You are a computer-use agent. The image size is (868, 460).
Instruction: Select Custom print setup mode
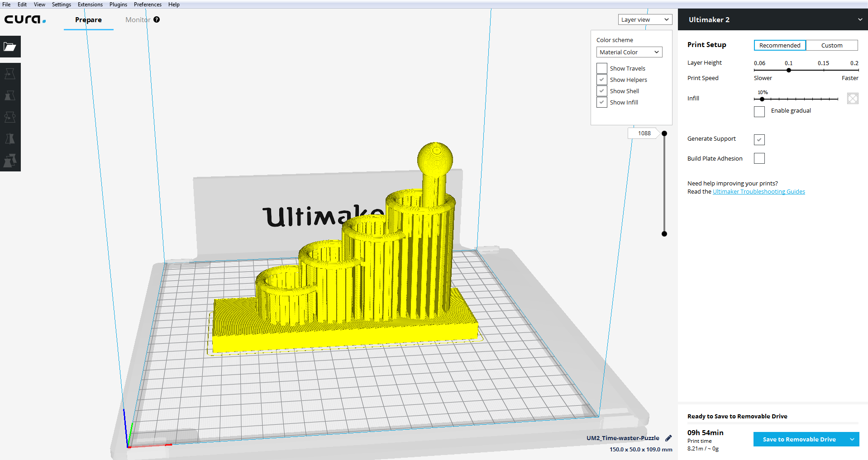832,45
